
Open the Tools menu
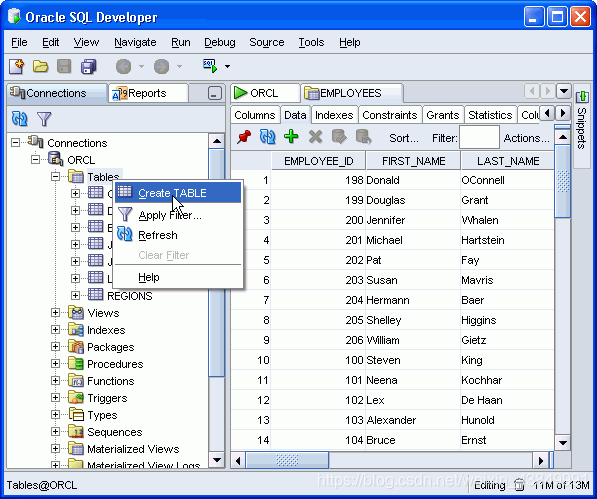[x=311, y=42]
